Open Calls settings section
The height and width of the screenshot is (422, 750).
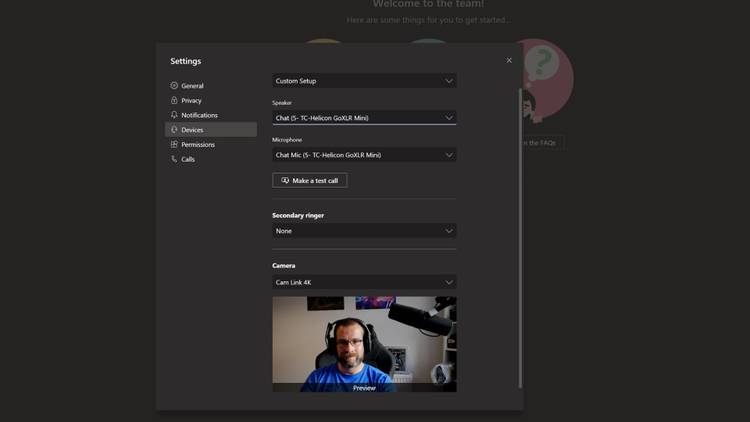211,159
